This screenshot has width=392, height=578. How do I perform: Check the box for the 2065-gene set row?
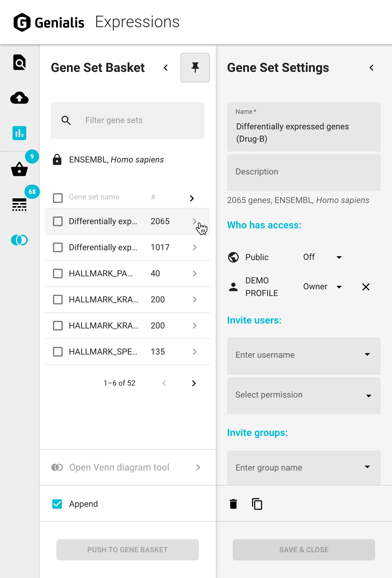pyautogui.click(x=58, y=221)
